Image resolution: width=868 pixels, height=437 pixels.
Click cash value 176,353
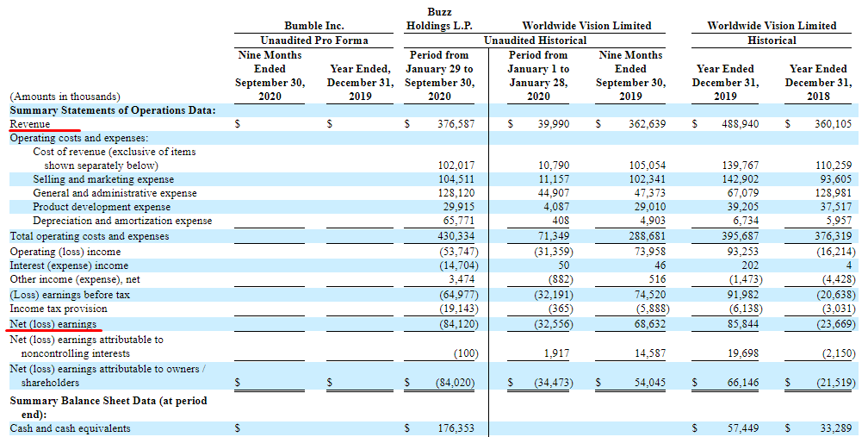456,428
